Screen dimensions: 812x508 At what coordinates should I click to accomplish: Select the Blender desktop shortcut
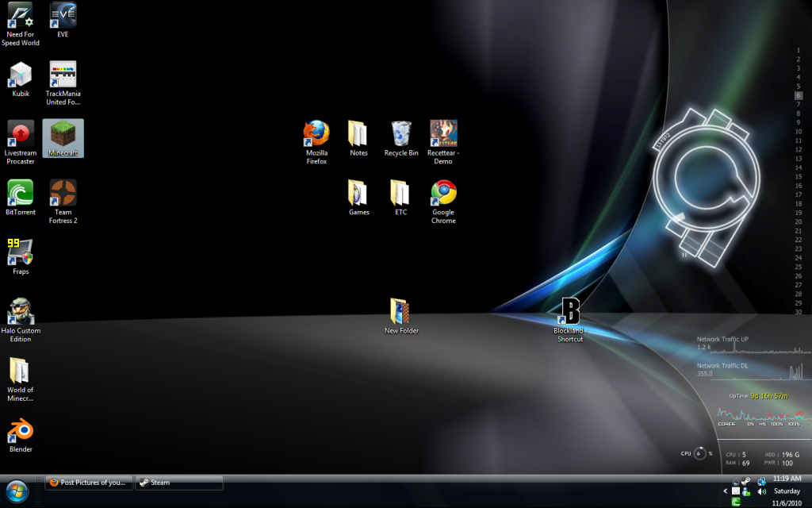coord(21,436)
